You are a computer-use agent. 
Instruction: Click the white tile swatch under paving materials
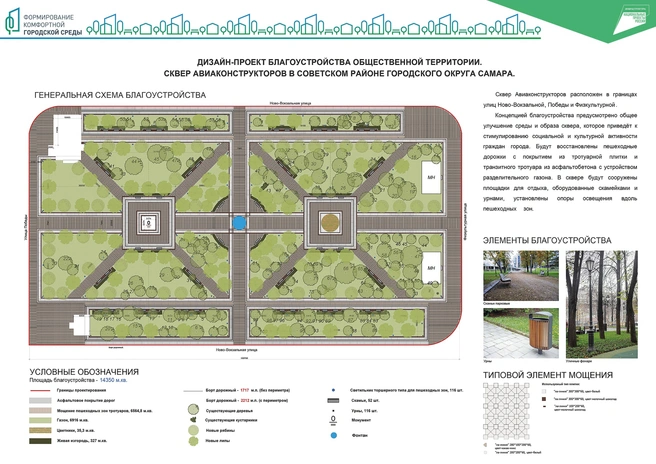[544, 391]
